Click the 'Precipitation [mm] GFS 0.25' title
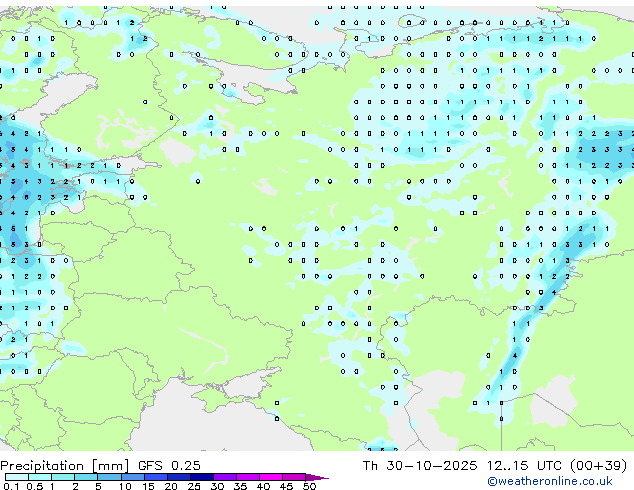Image resolution: width=634 pixels, height=490 pixels. click(100, 466)
